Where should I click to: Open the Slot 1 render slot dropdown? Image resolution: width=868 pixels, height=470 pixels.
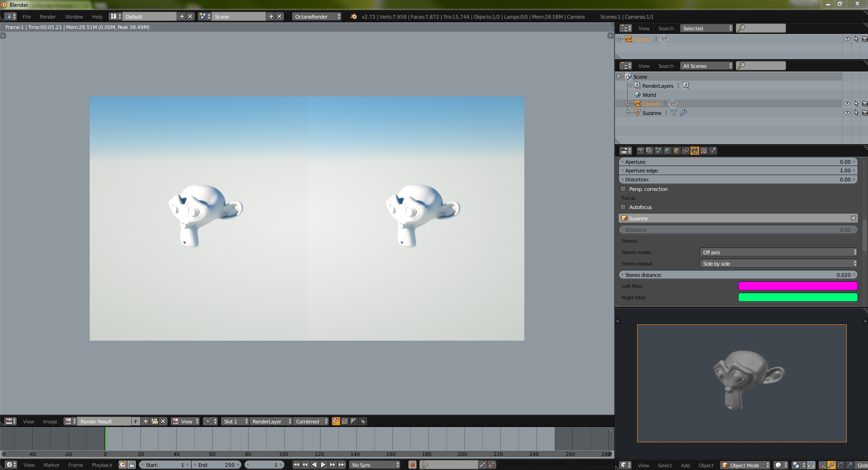(235, 421)
